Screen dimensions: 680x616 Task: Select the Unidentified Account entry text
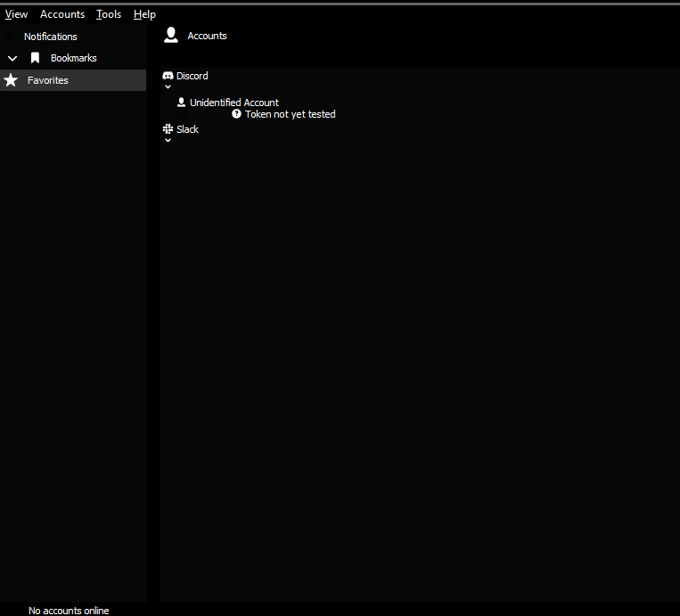[234, 103]
